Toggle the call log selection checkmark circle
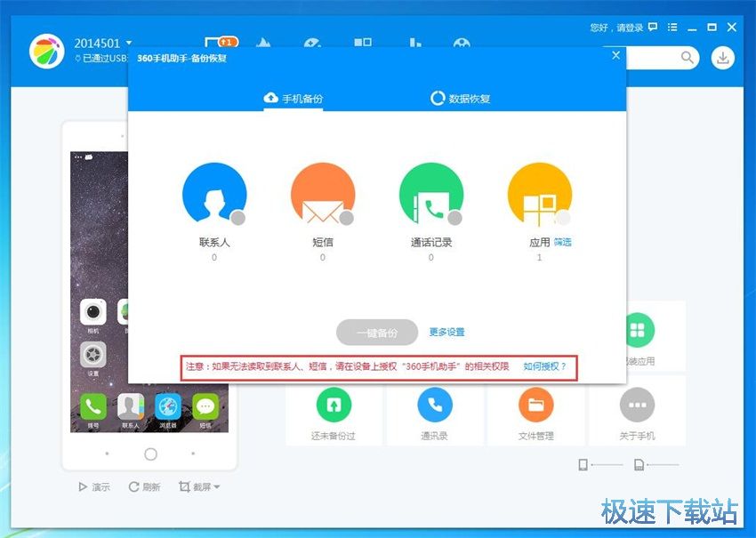Image resolution: width=756 pixels, height=538 pixels. tap(454, 218)
